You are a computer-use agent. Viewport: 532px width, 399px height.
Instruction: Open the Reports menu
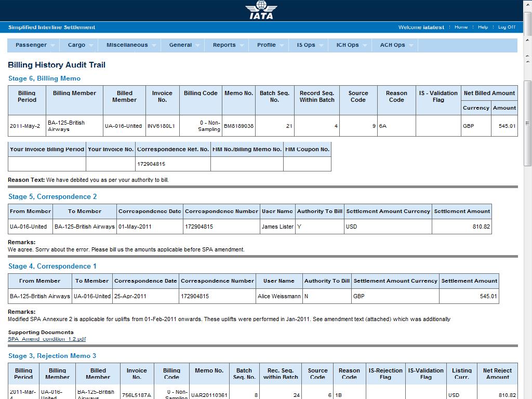point(224,45)
